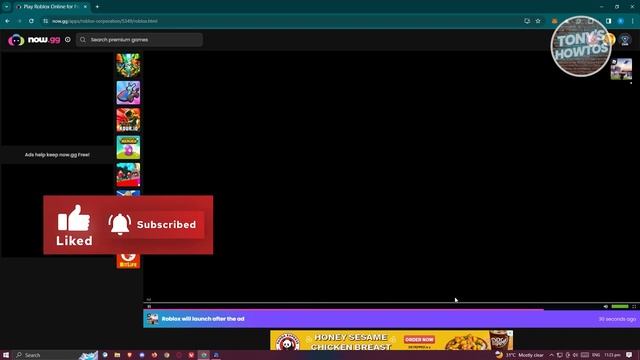This screenshot has width=640, height=360.
Task: Open the BitLife game thumbnail
Action: (x=128, y=261)
